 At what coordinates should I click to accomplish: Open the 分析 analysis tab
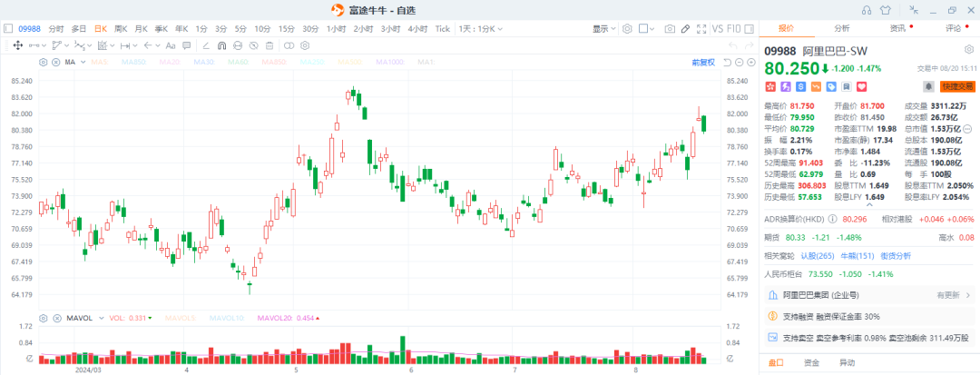(x=842, y=28)
